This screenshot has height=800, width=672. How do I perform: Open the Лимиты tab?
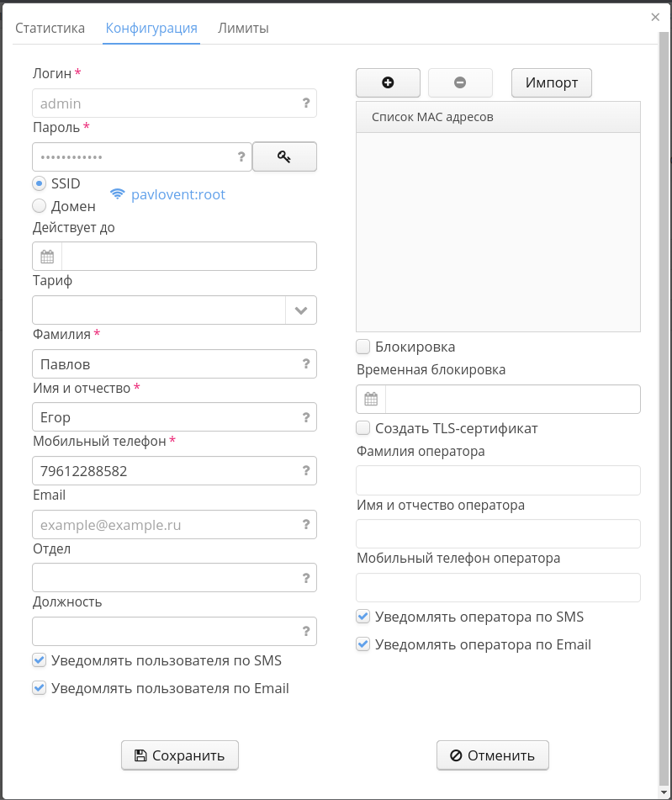pyautogui.click(x=243, y=29)
